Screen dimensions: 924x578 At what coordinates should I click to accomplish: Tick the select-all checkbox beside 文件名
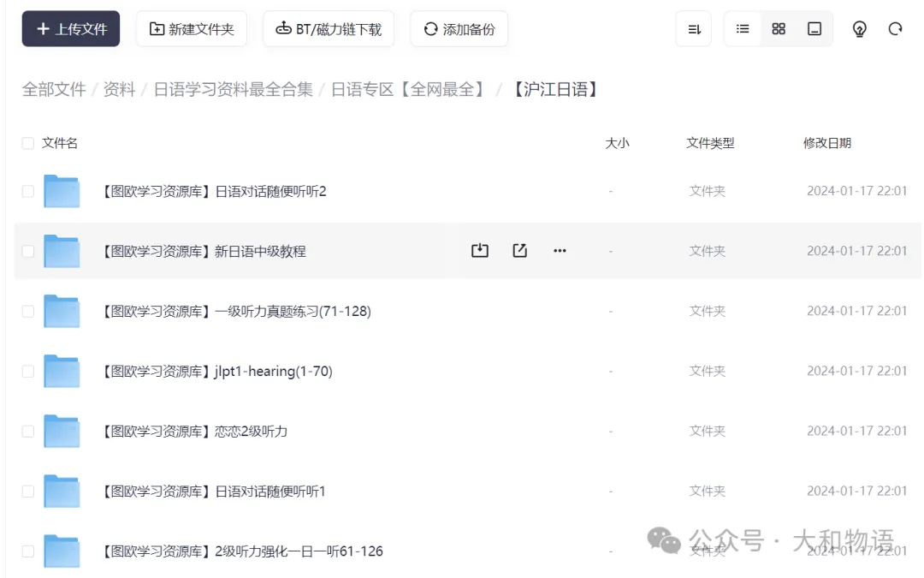(x=27, y=143)
